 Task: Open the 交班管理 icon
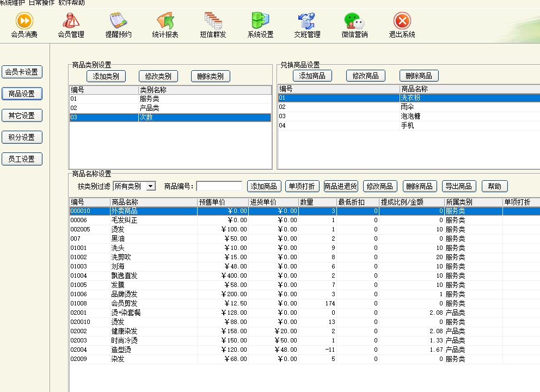[307, 22]
